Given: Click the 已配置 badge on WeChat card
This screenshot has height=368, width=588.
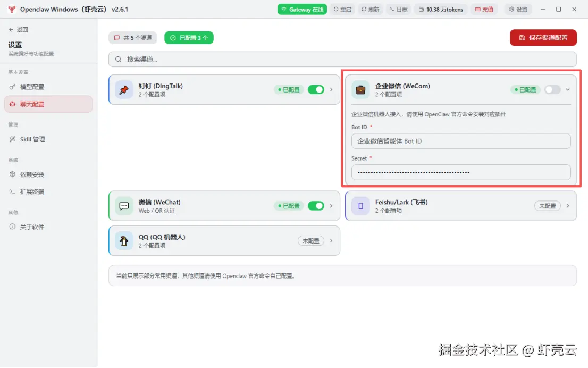Looking at the screenshot, I should click(289, 206).
